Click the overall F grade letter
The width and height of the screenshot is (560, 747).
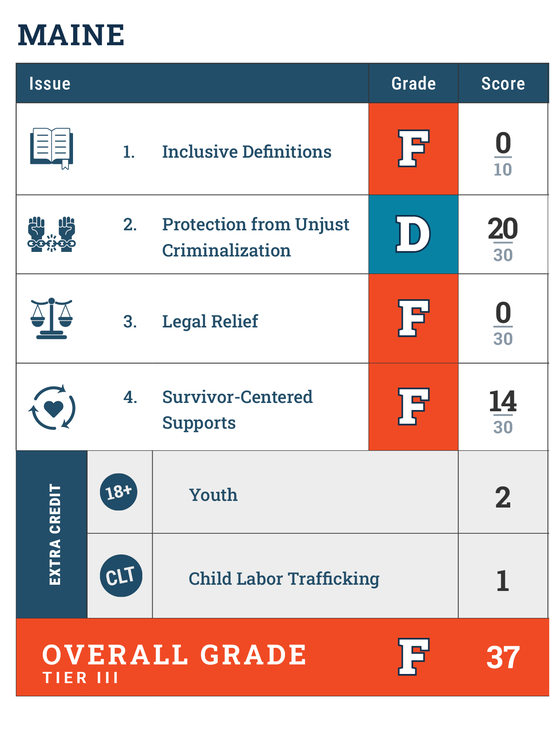[x=413, y=657]
